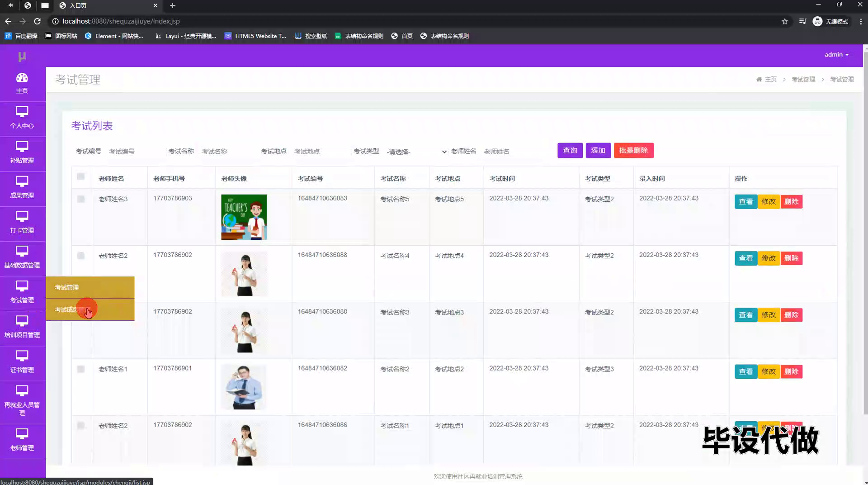
Task: Open Element bookmark
Action: point(114,36)
